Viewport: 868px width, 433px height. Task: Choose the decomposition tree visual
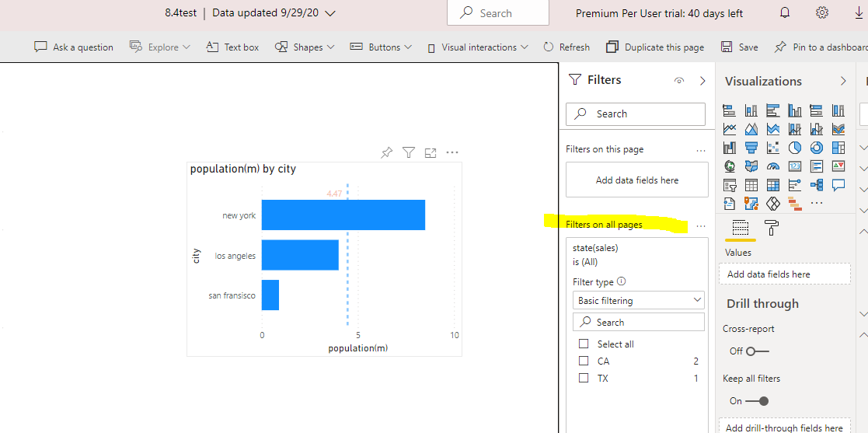click(x=817, y=184)
